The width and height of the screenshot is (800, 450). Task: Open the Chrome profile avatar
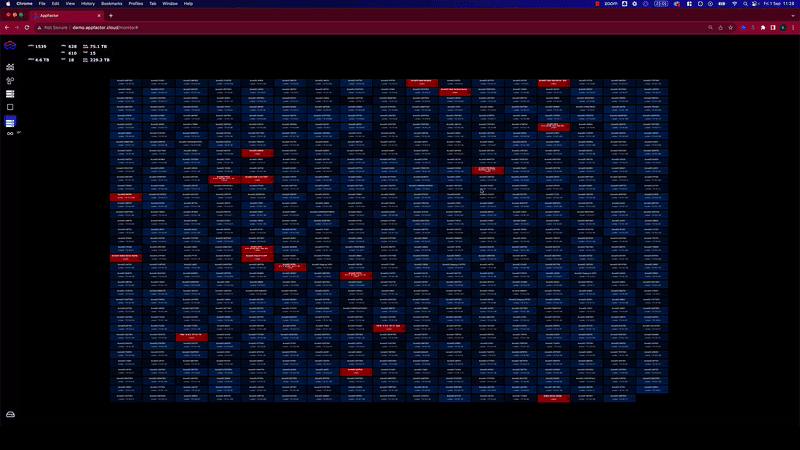pyautogui.click(x=783, y=28)
